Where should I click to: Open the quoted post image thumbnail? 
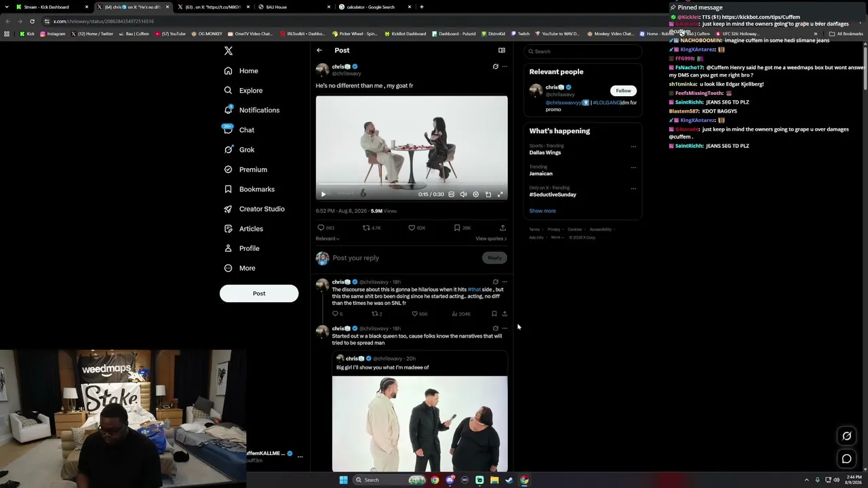click(420, 423)
